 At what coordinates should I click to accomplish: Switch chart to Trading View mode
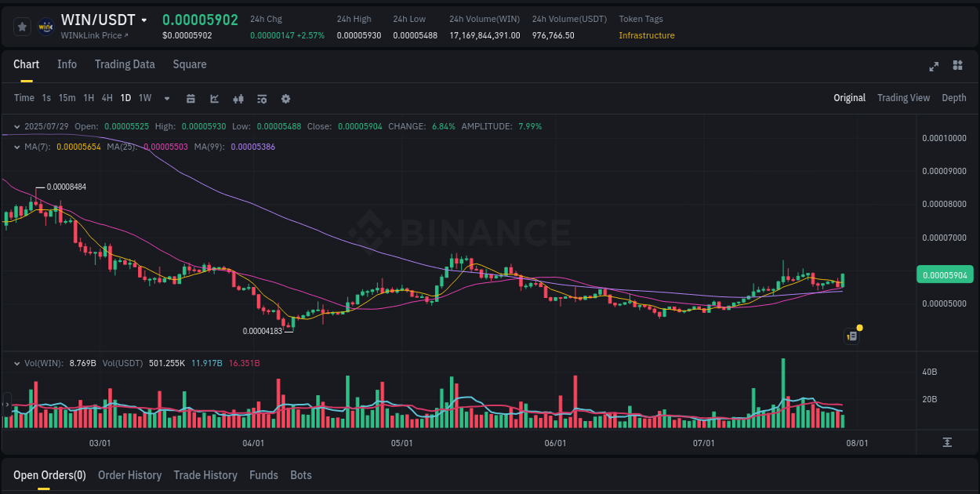pos(903,97)
